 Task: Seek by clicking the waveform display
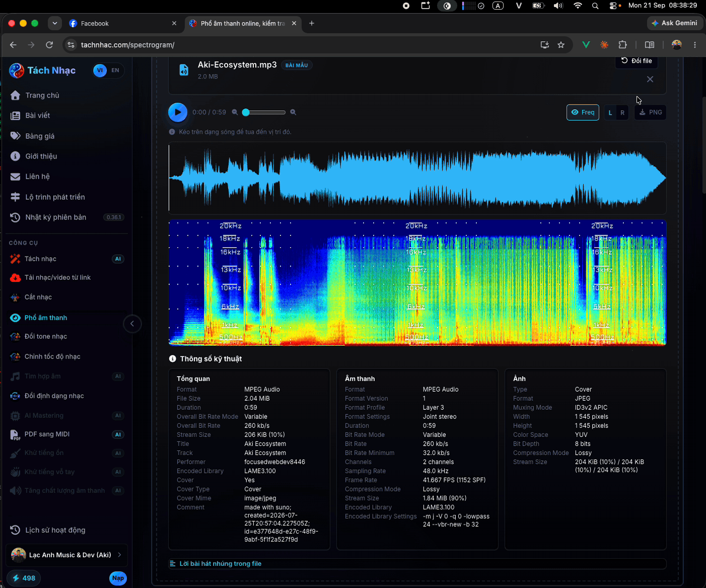point(417,178)
